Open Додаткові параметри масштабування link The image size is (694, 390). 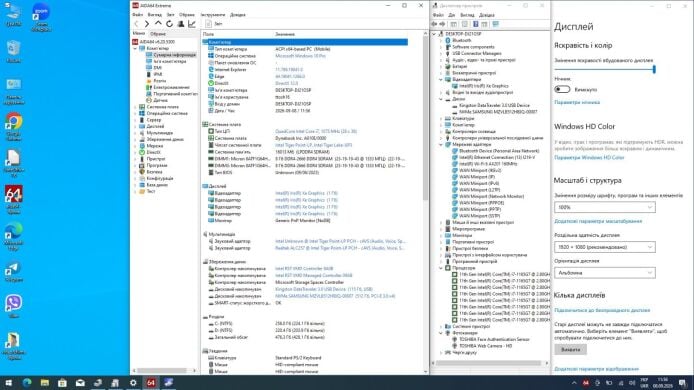598,221
